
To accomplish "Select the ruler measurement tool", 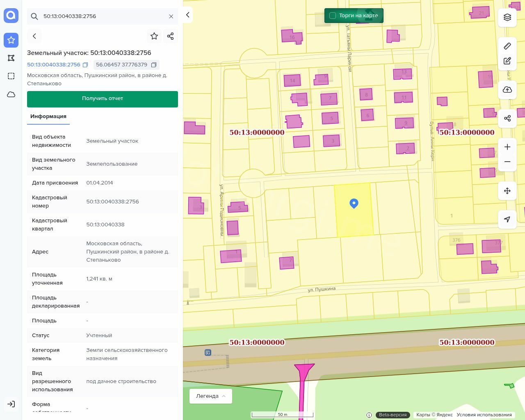I will [x=507, y=46].
